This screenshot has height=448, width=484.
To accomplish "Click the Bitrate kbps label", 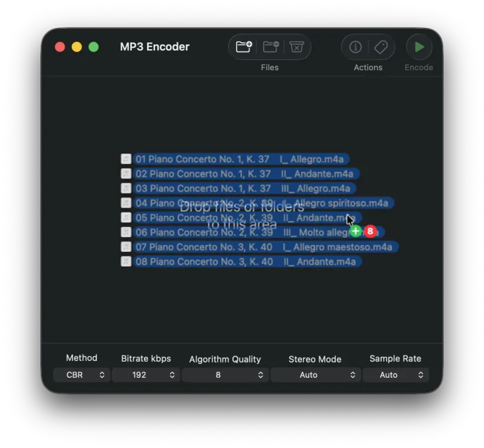I will tap(146, 358).
